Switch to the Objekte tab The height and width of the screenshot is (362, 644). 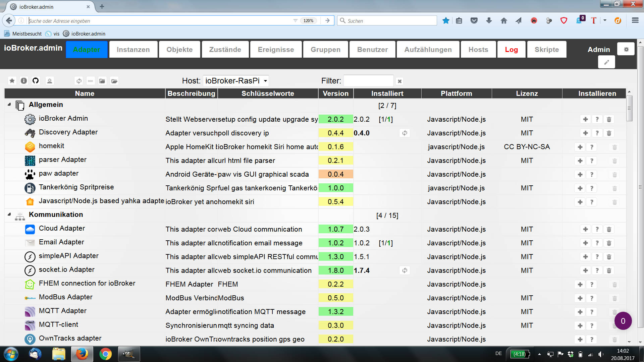[x=179, y=49]
